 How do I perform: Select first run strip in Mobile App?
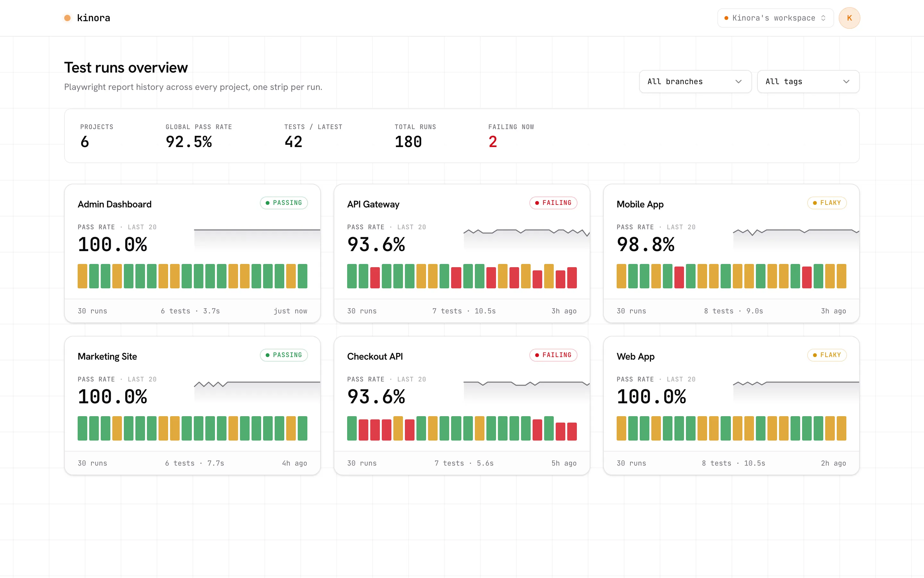(621, 276)
